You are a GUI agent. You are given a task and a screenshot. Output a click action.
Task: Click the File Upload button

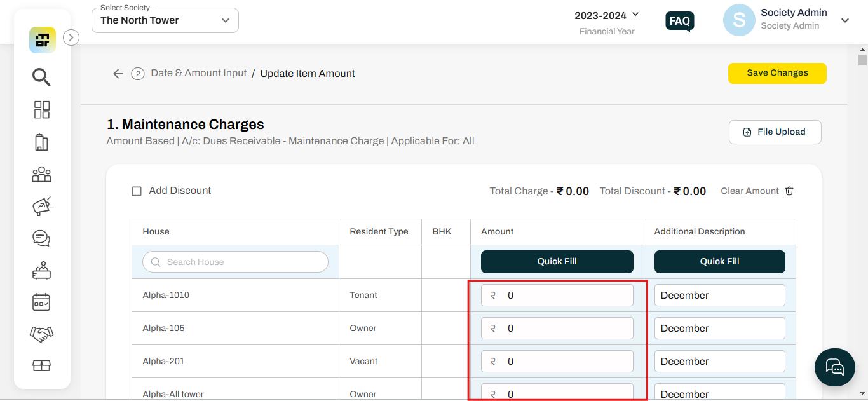click(x=775, y=132)
